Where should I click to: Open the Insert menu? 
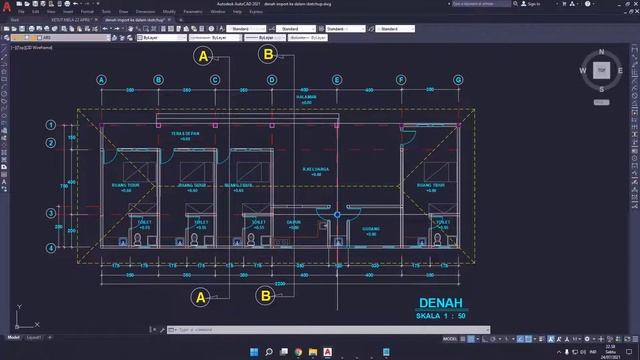pyautogui.click(x=68, y=12)
